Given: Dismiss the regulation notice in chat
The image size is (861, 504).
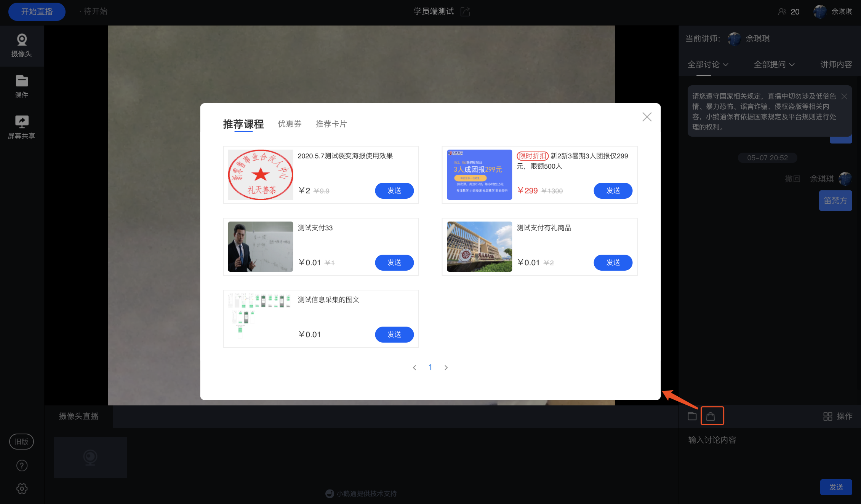Looking at the screenshot, I should 844,96.
